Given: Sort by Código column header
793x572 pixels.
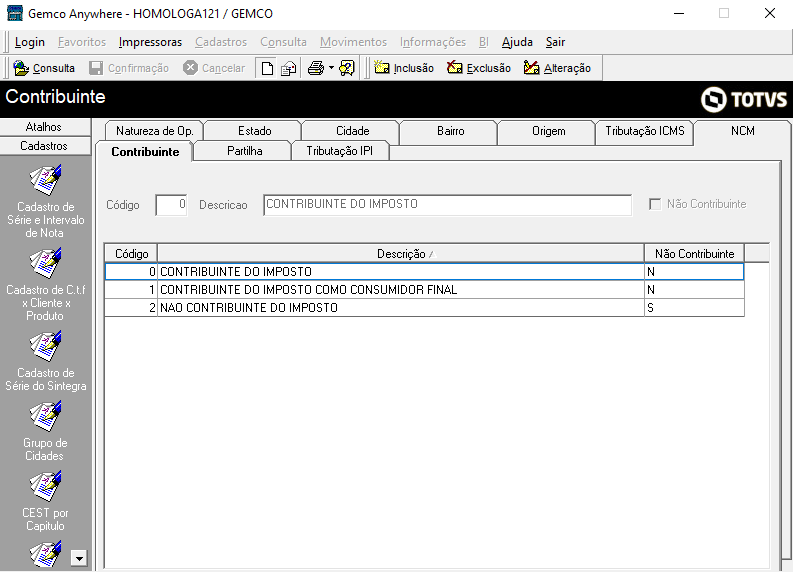Looking at the screenshot, I should point(131,253).
